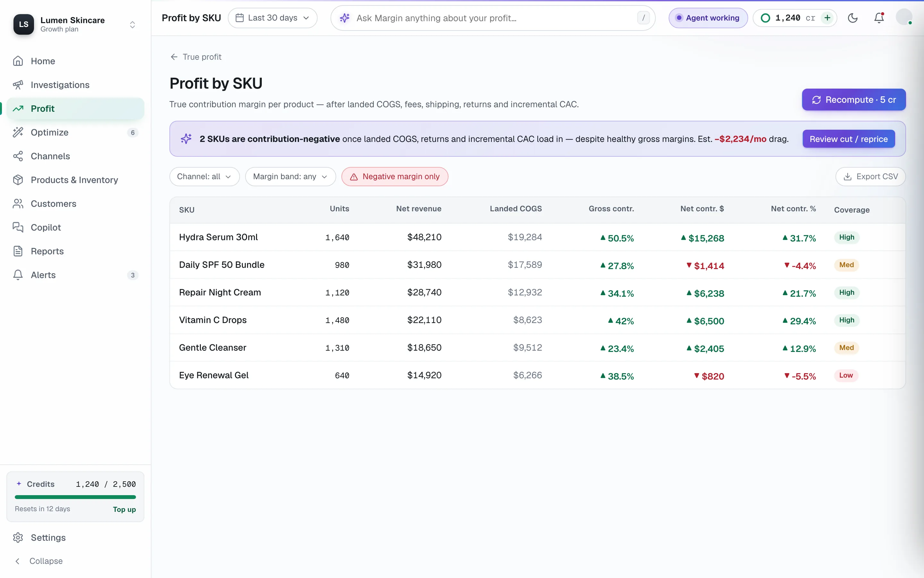Viewport: 924px width, 578px height.
Task: Open the Home page from sidebar
Action: tap(75, 61)
